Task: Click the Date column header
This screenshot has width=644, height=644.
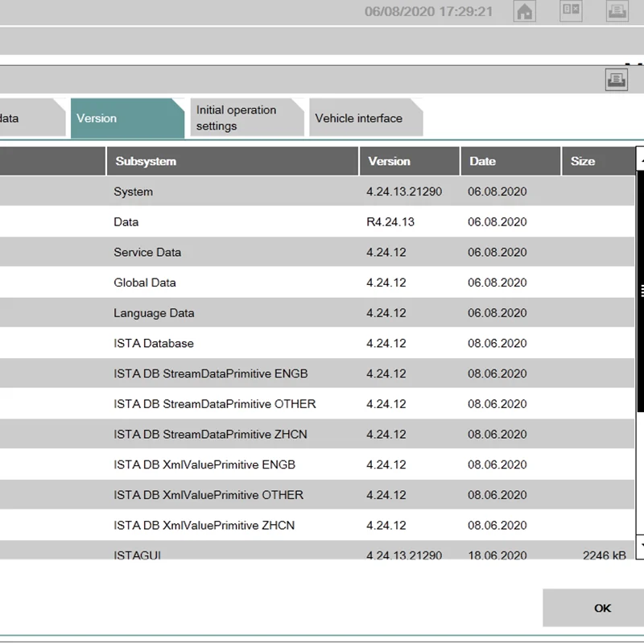Action: [x=510, y=161]
